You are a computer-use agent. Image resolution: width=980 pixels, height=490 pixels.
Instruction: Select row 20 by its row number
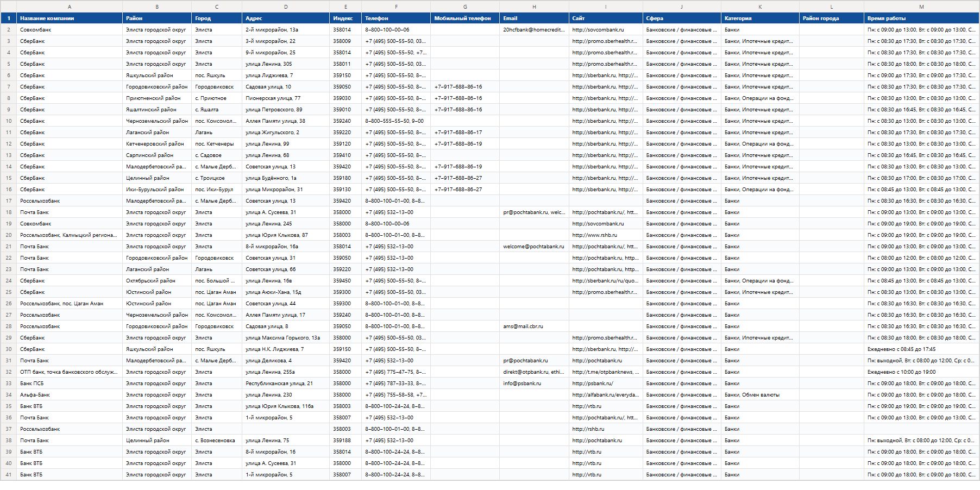coord(8,235)
